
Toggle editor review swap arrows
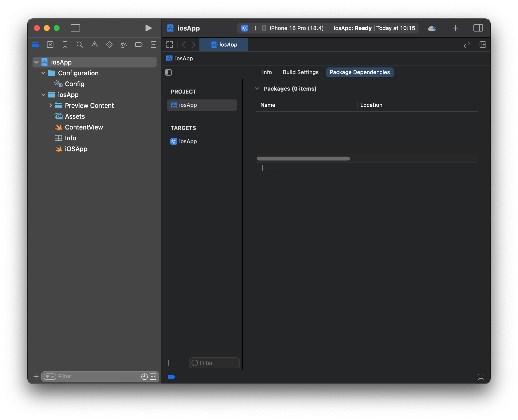pos(467,45)
